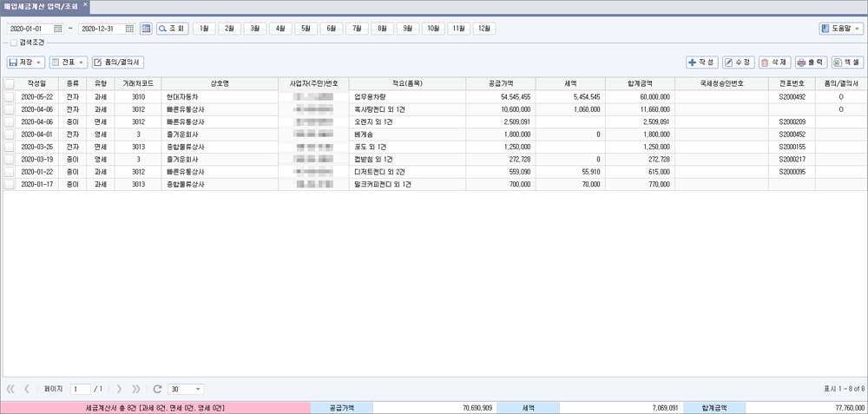This screenshot has height=414, width=868.
Task: Click the 포도 외 1건 cell
Action: 407,147
